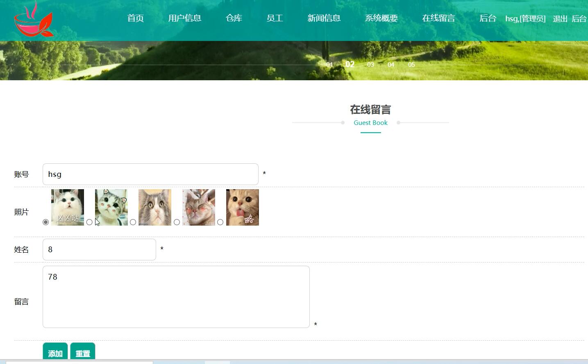Select the third cat photo radio button
This screenshot has height=364, width=588.
133,222
